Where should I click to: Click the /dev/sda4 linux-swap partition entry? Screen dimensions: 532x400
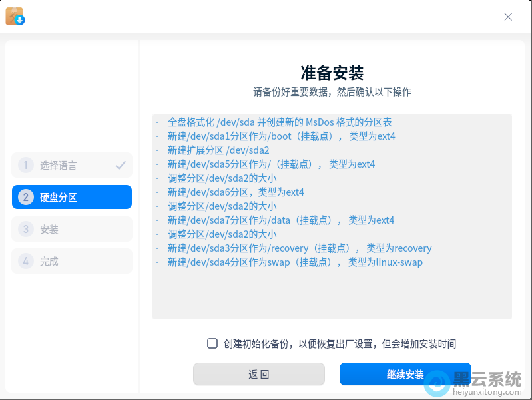pyautogui.click(x=295, y=262)
